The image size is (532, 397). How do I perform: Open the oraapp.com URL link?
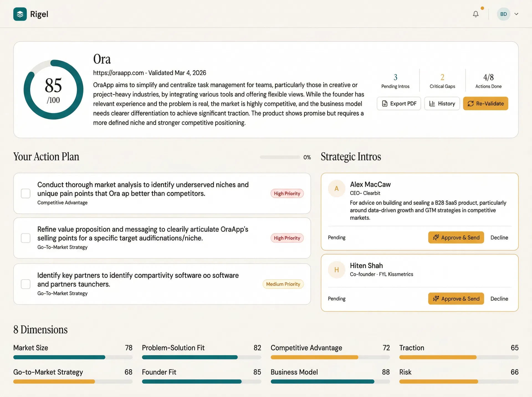point(118,73)
